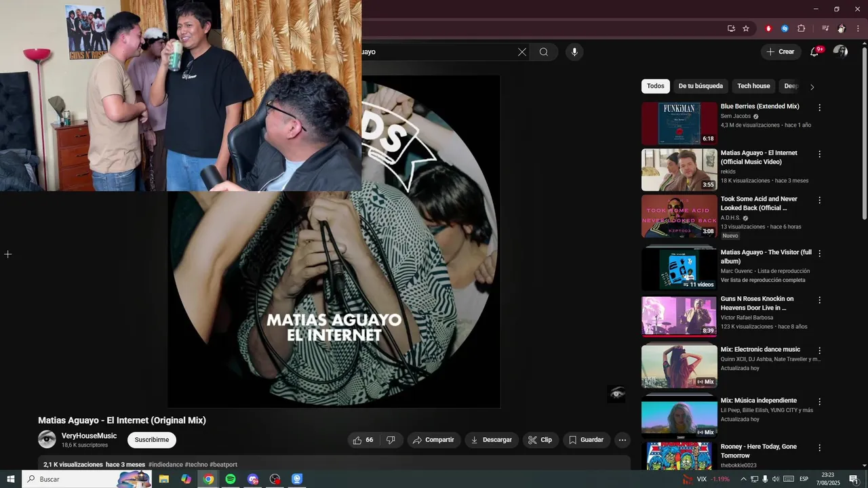Screen dimensions: 868x488
Task: Open the Mix: Música independiente title
Action: point(759,401)
